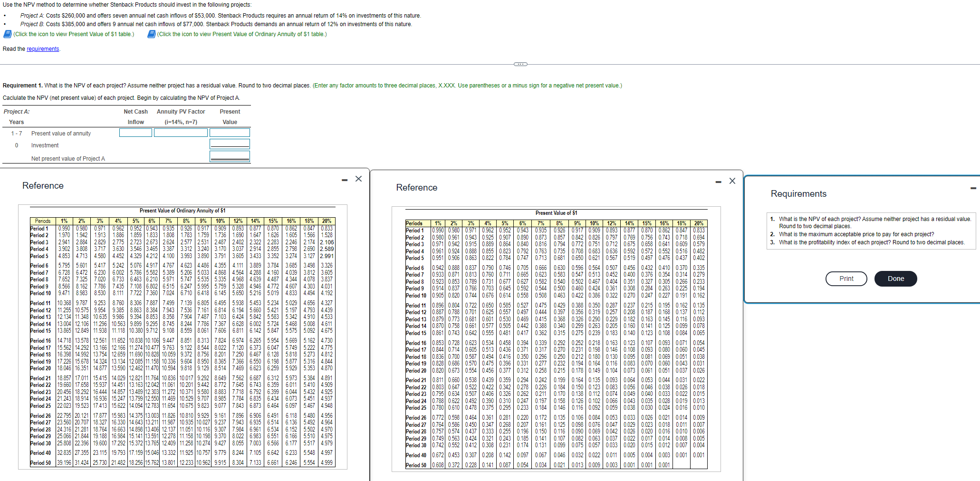Image resolution: width=980 pixels, height=481 pixels.
Task: Minimize the Present Value of $1 Reference dialog
Action: click(719, 182)
